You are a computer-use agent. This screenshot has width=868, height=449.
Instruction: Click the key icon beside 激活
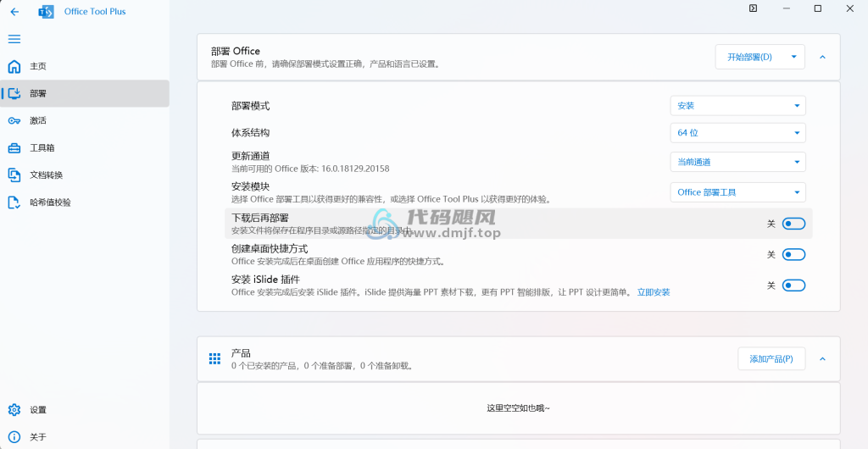coord(14,120)
